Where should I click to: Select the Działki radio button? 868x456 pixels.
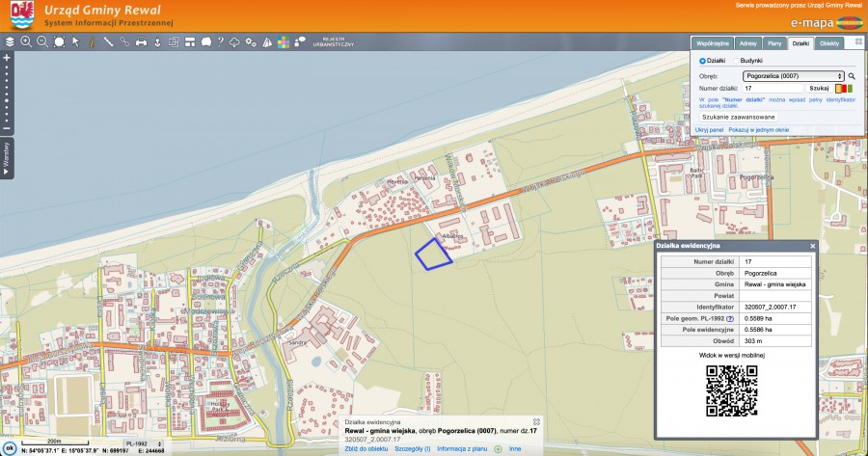click(x=703, y=61)
